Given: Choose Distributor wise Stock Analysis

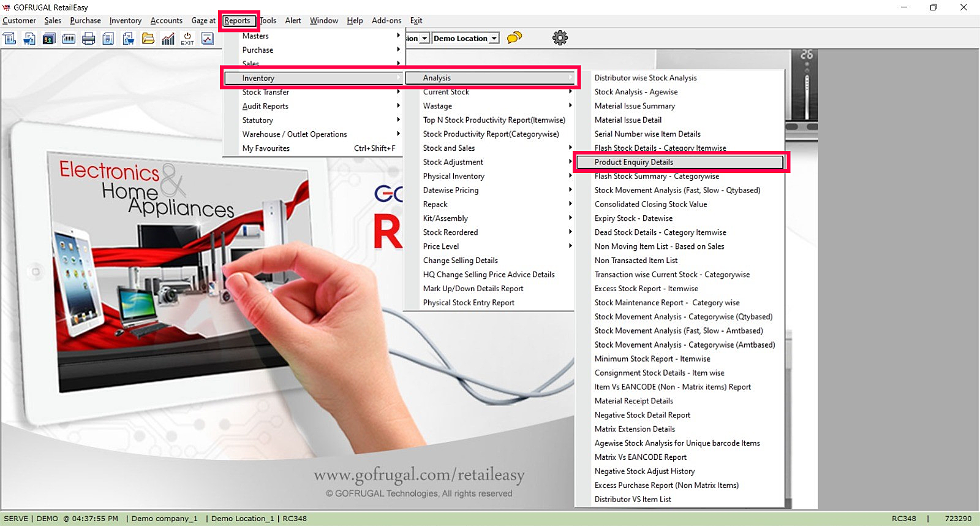Looking at the screenshot, I should pos(680,78).
